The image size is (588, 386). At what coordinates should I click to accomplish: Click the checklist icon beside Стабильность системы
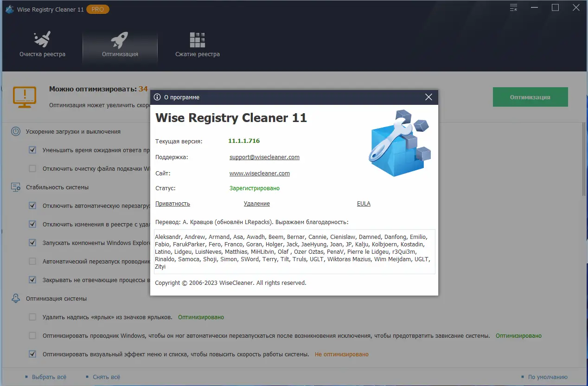point(15,187)
